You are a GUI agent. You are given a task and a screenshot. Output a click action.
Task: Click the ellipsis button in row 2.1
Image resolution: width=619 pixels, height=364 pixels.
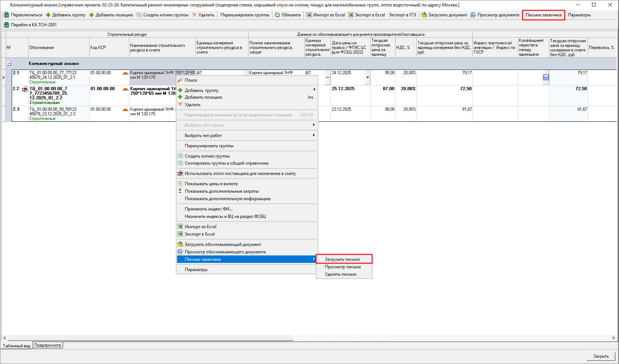327,77
